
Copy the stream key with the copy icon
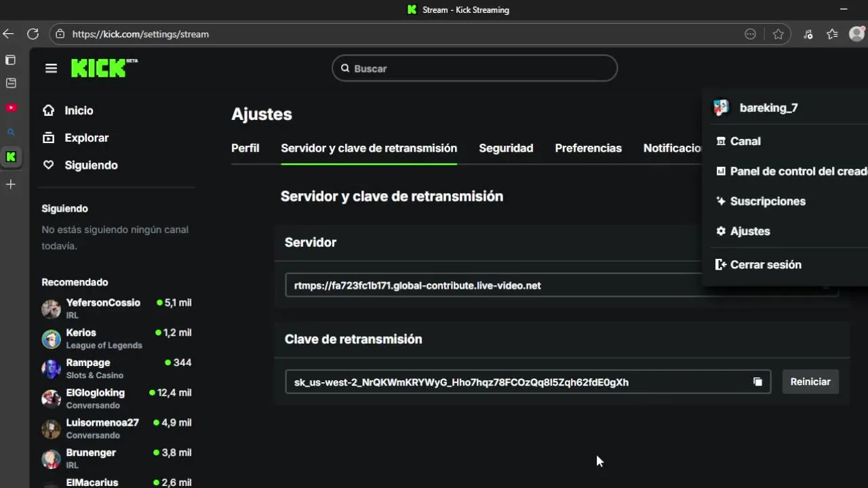pyautogui.click(x=757, y=382)
